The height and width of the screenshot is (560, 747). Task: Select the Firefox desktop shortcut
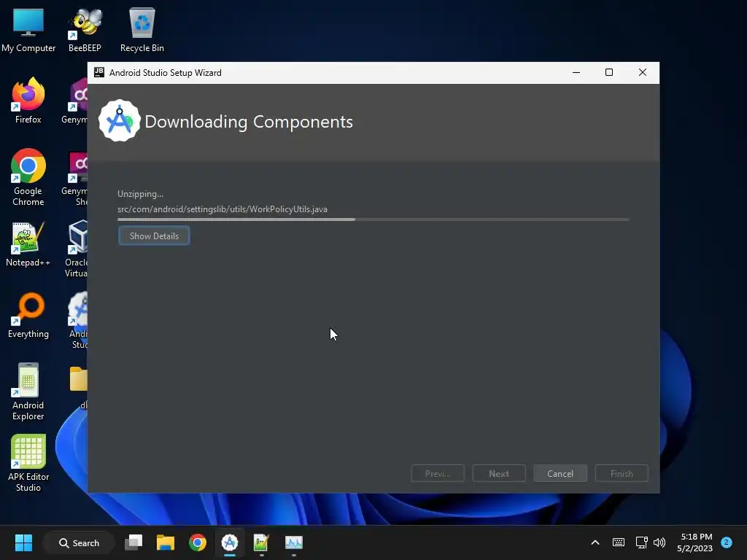pyautogui.click(x=28, y=101)
